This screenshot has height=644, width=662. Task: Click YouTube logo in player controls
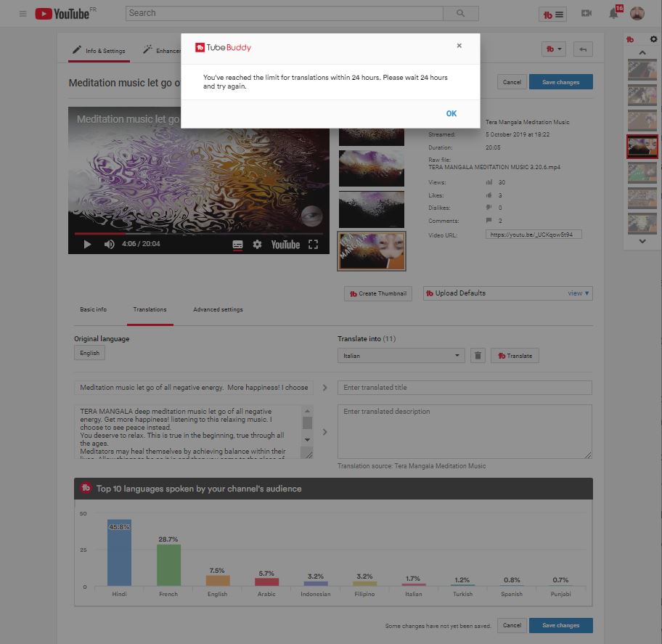coord(285,245)
